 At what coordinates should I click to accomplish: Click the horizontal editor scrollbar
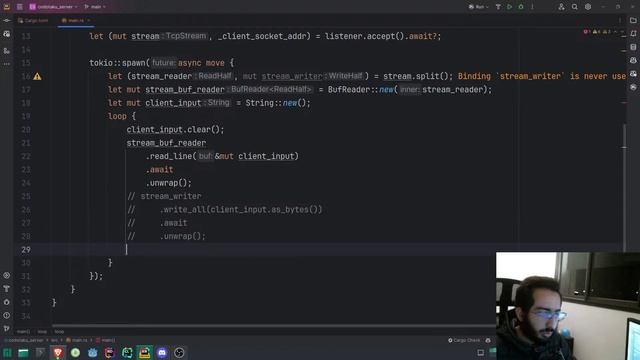273,325
